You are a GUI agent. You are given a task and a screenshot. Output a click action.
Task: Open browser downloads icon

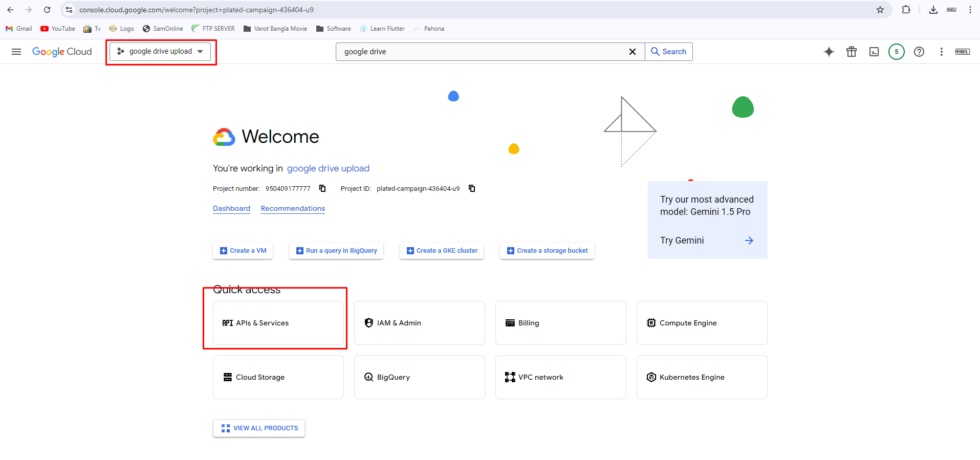coord(933,10)
